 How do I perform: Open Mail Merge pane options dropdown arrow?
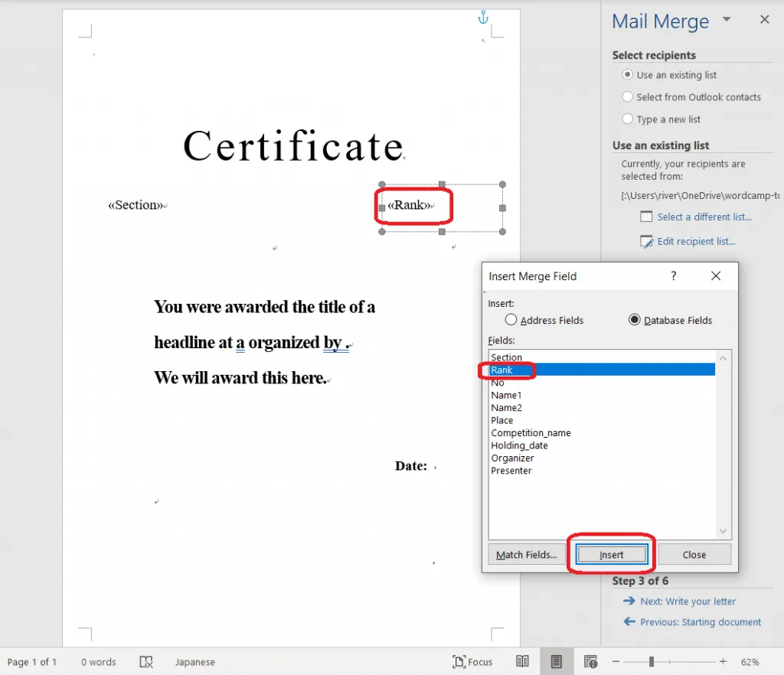[727, 20]
